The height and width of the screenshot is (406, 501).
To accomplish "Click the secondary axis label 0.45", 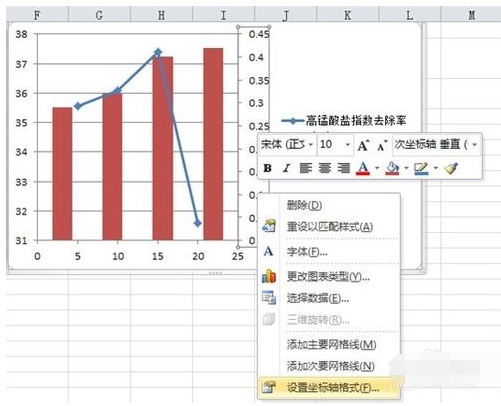I will coord(259,34).
